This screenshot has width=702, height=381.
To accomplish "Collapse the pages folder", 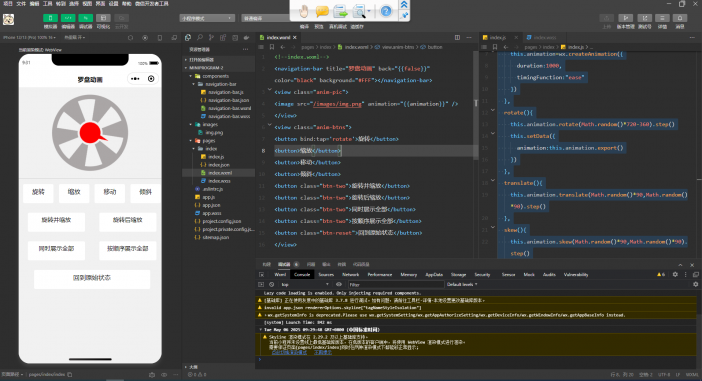I will click(191, 141).
